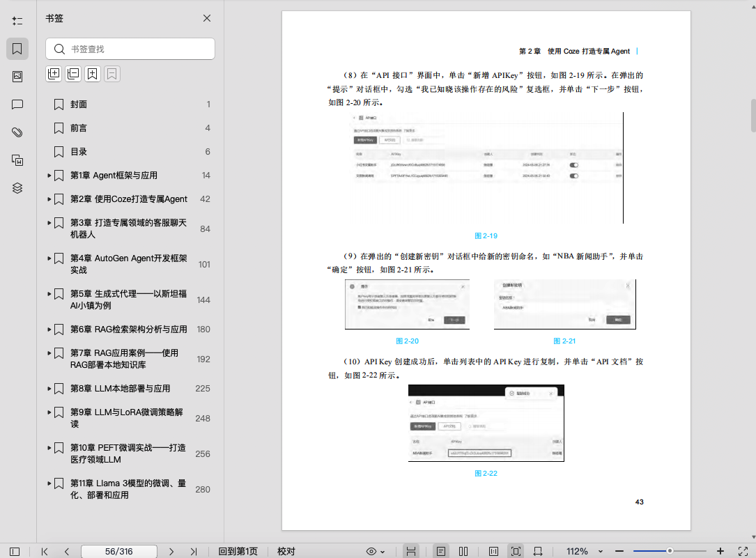
Task: Click the bookmark search field
Action: (130, 49)
